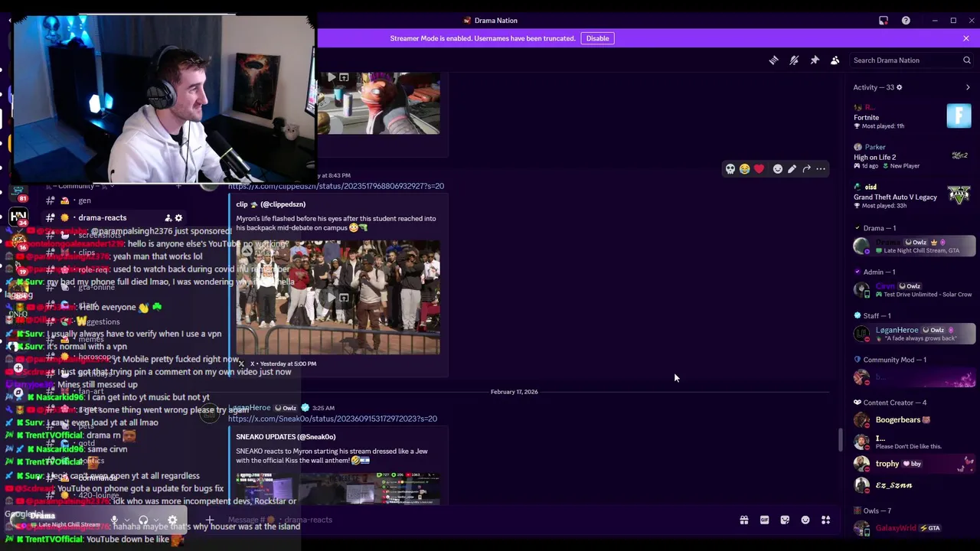Open drama-reacts channel settings gear

click(178, 218)
